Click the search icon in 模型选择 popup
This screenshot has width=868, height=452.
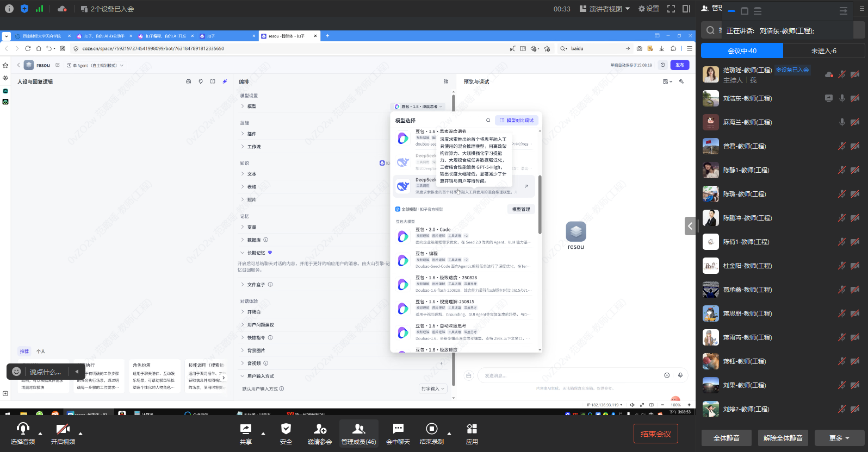(x=488, y=120)
